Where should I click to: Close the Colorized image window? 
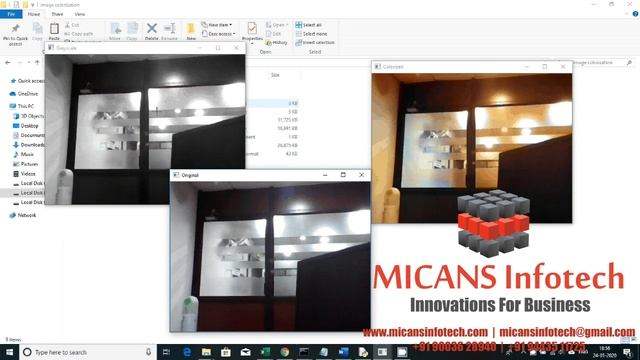pyautogui.click(x=563, y=66)
